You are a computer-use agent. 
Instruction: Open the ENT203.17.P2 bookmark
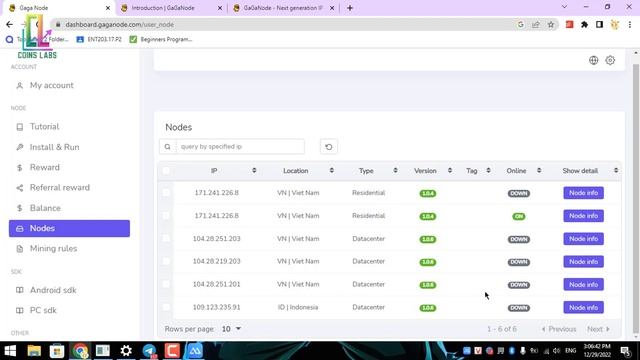click(x=99, y=39)
